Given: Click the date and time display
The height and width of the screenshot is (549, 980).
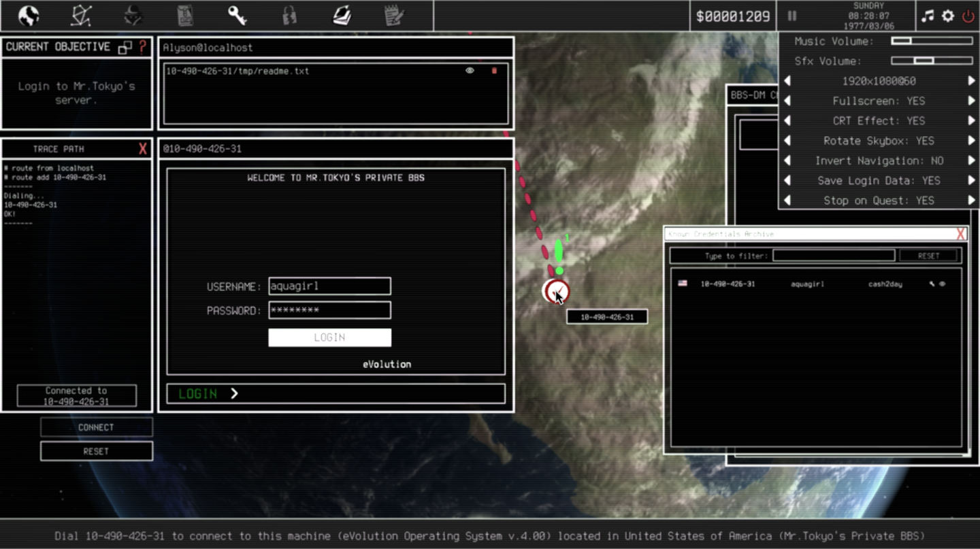Looking at the screenshot, I should pos(868,16).
